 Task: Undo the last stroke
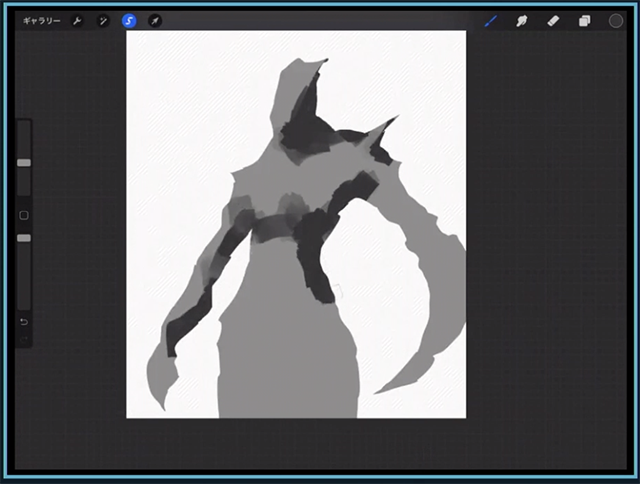pyautogui.click(x=24, y=322)
